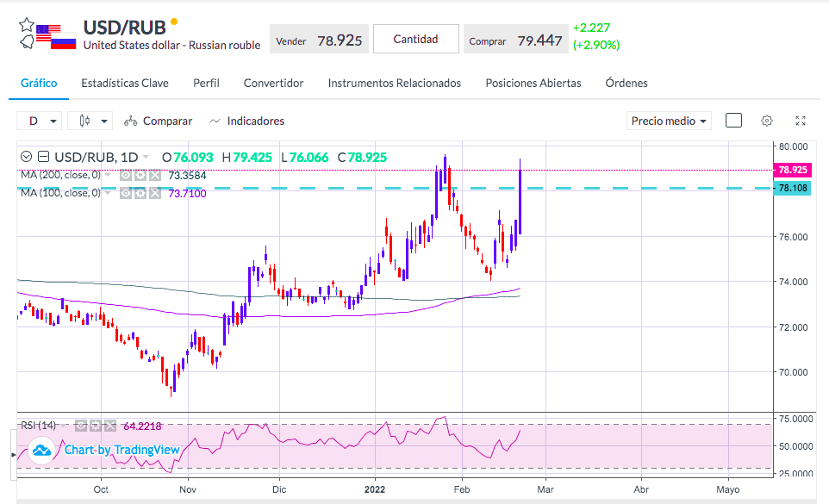The height and width of the screenshot is (504, 829).
Task: Hide MA 200 line via eye icon
Action: click(x=126, y=176)
